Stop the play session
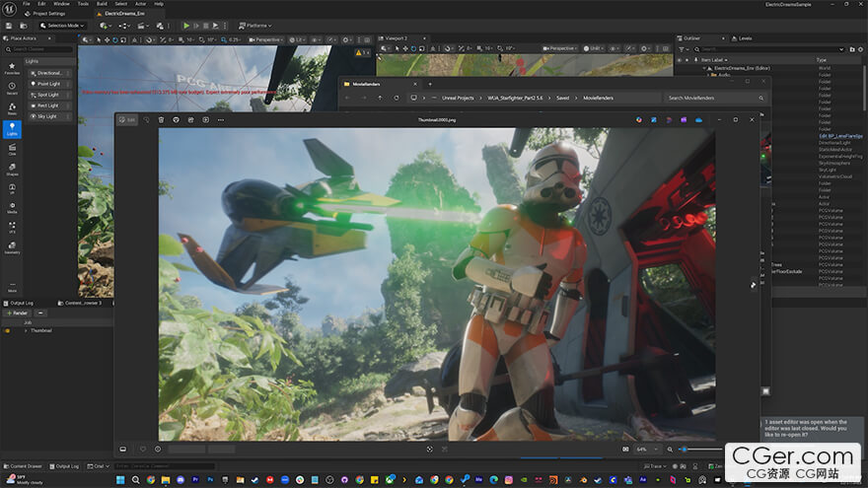Screen dimensions: 868x488 (206, 26)
